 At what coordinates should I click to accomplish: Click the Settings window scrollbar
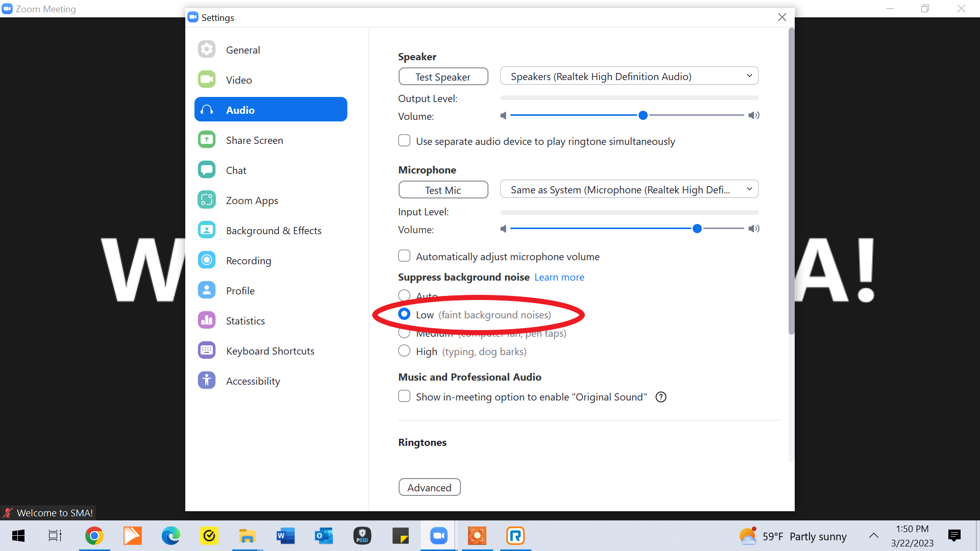[x=792, y=182]
